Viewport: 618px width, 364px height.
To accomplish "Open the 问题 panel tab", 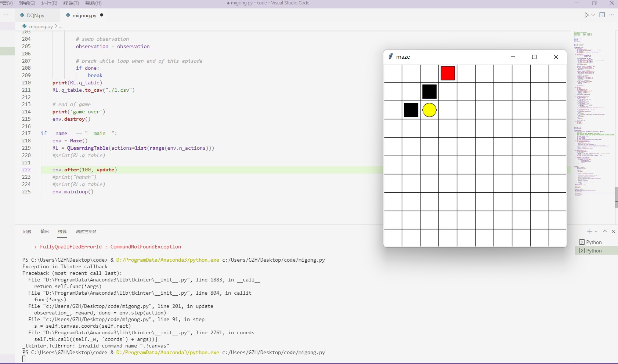I will pyautogui.click(x=27, y=232).
